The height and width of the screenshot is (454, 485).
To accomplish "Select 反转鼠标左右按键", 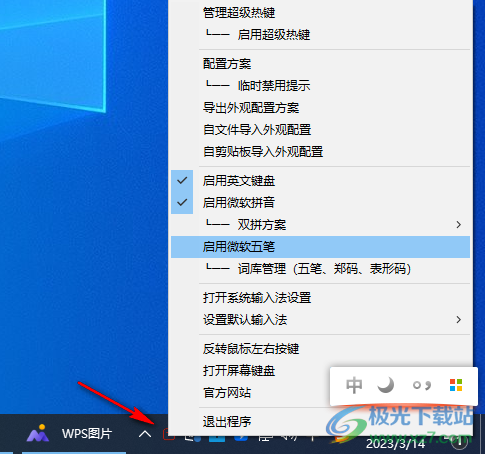I will [320, 349].
